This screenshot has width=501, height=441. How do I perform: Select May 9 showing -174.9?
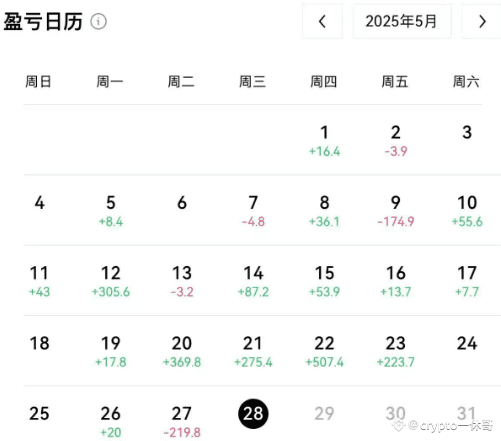tap(396, 211)
